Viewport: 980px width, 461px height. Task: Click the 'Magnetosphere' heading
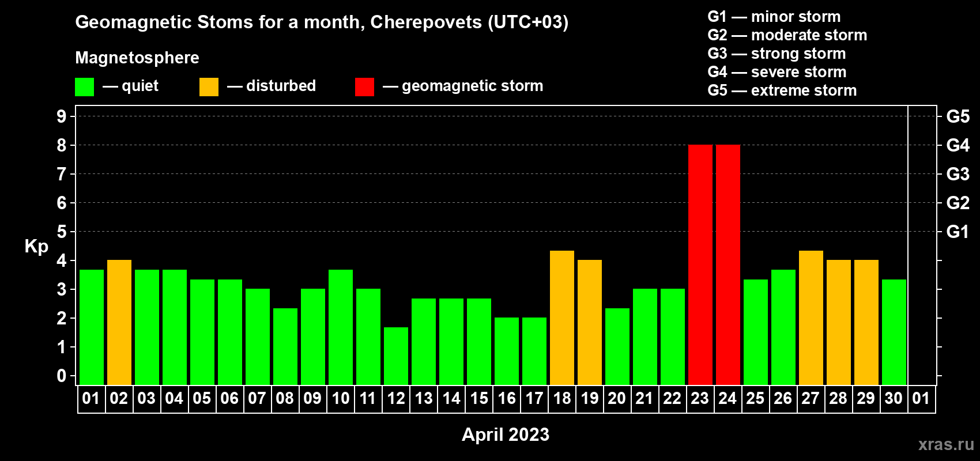(137, 58)
